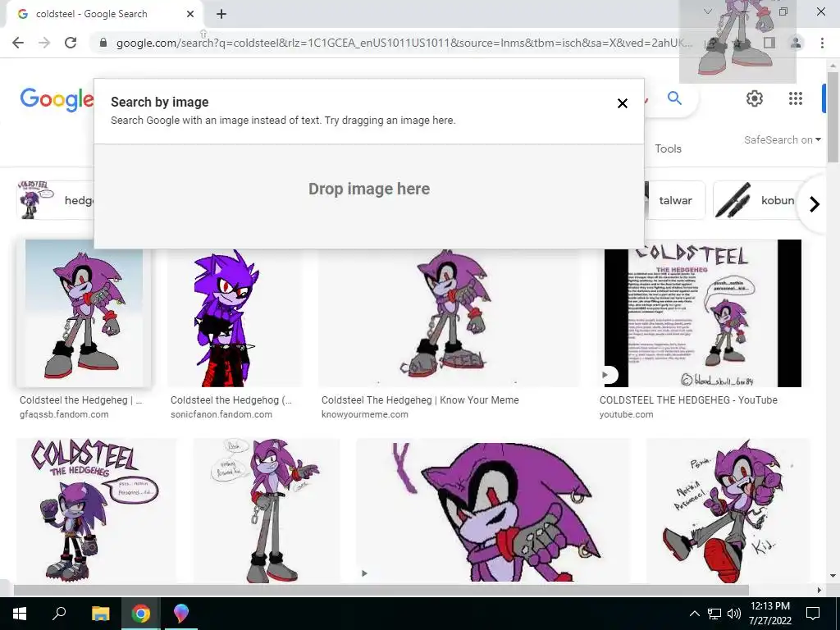Open second-row COLDSTEEL THE HEDGEHEG title image

coord(97,510)
